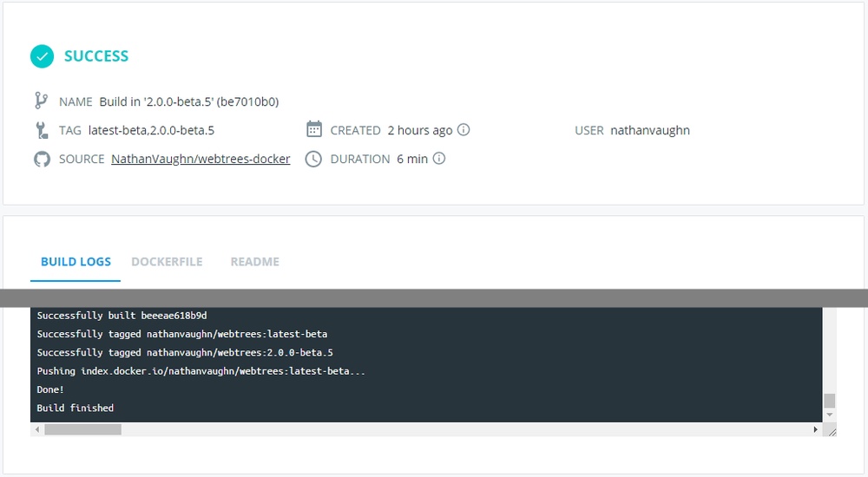Screen dimensions: 868x477
Task: Open the README tab
Action: [x=254, y=262]
